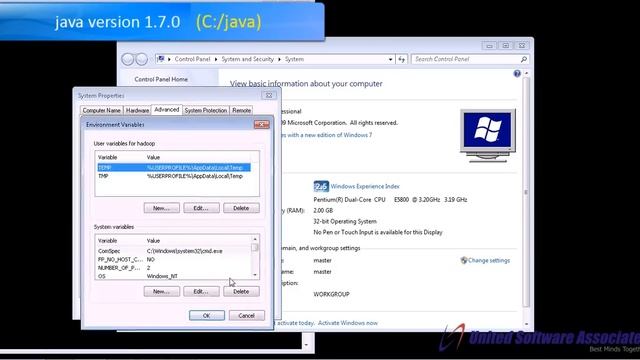Click Delete under System variables
Image resolution: width=640 pixels, height=360 pixels.
click(x=241, y=291)
